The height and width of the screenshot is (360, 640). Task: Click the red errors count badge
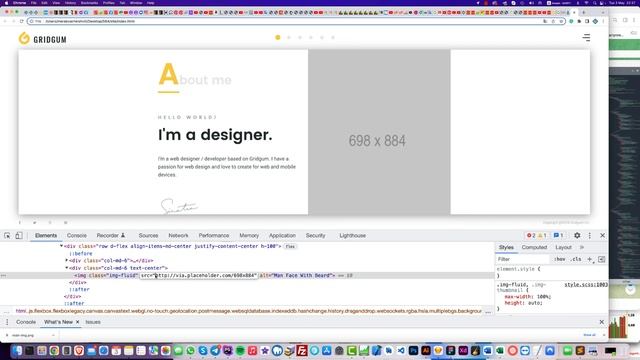[531, 236]
